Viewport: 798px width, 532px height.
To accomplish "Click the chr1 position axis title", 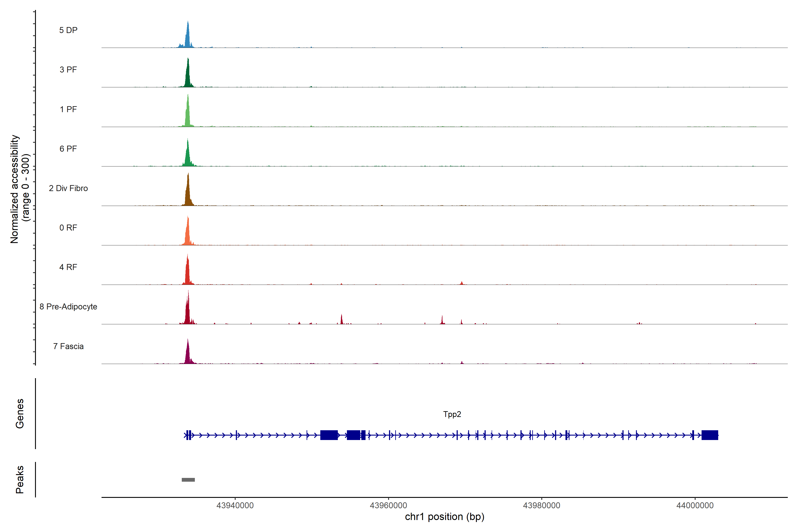I will tap(444, 517).
